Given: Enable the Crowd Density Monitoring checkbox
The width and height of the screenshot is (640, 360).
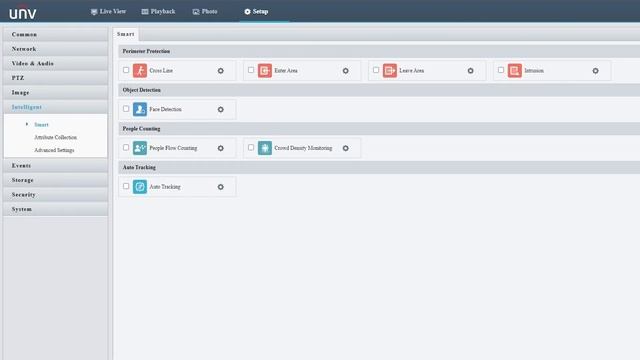Looking at the screenshot, I should click(x=251, y=147).
